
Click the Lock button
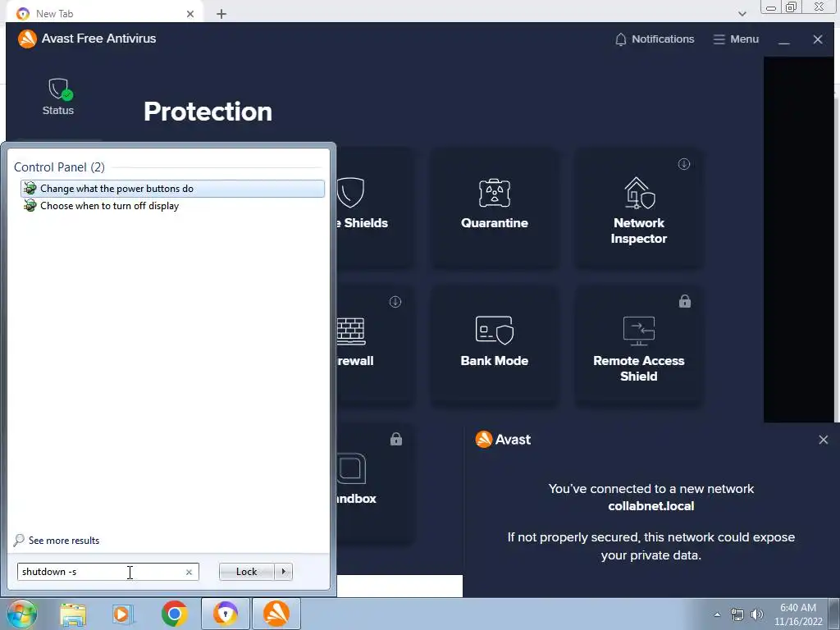246,572
